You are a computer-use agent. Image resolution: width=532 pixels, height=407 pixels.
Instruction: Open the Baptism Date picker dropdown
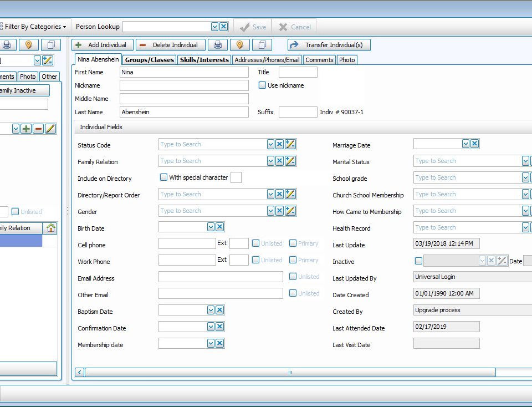(x=211, y=310)
